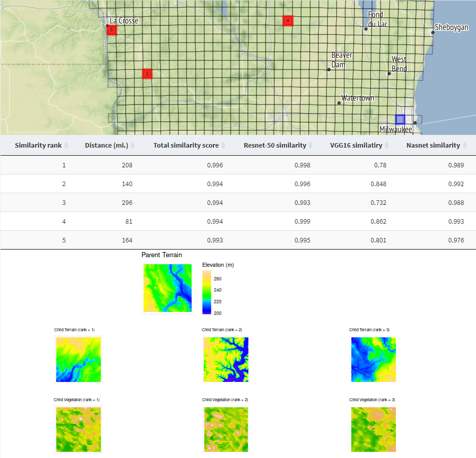Screen dimensions: 476x458
Task: Click Total similarity score header
Action: pyautogui.click(x=186, y=146)
